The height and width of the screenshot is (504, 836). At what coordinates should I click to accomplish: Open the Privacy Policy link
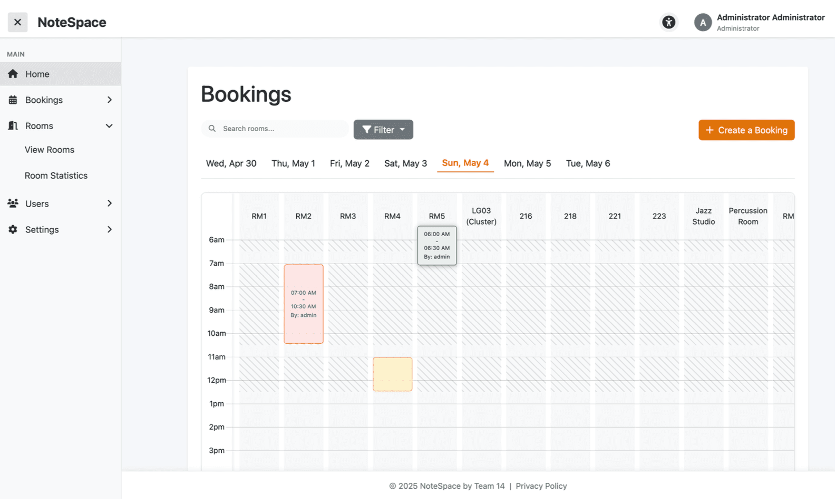click(541, 486)
